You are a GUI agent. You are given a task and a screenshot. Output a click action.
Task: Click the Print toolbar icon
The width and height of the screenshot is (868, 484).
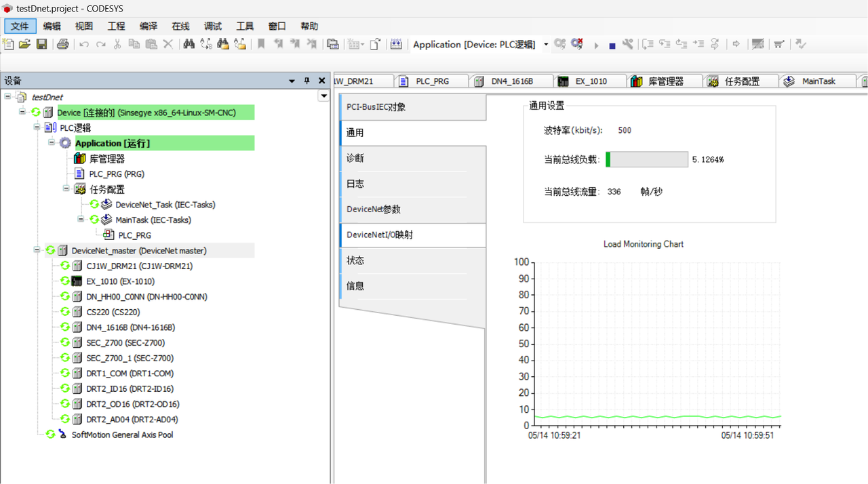pyautogui.click(x=63, y=44)
